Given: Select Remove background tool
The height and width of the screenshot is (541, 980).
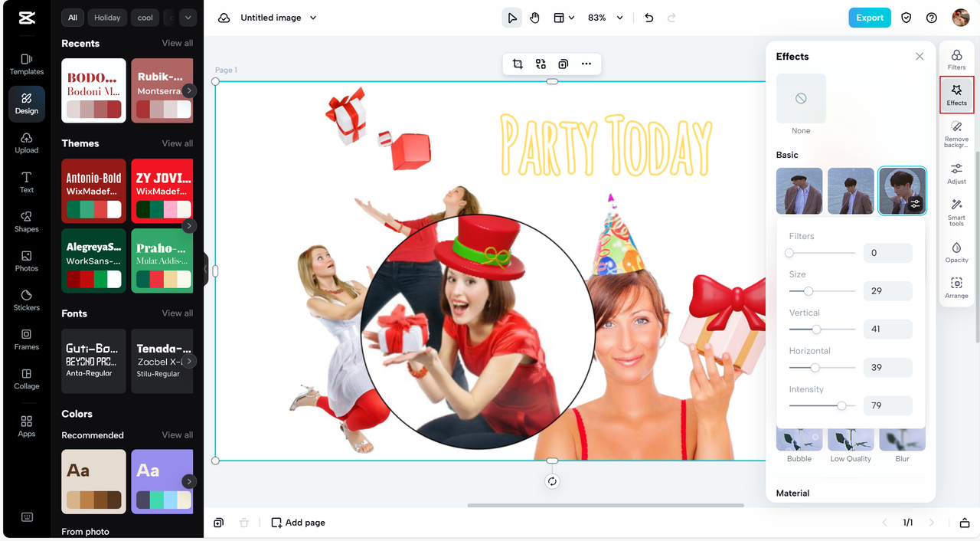Looking at the screenshot, I should coord(956,134).
